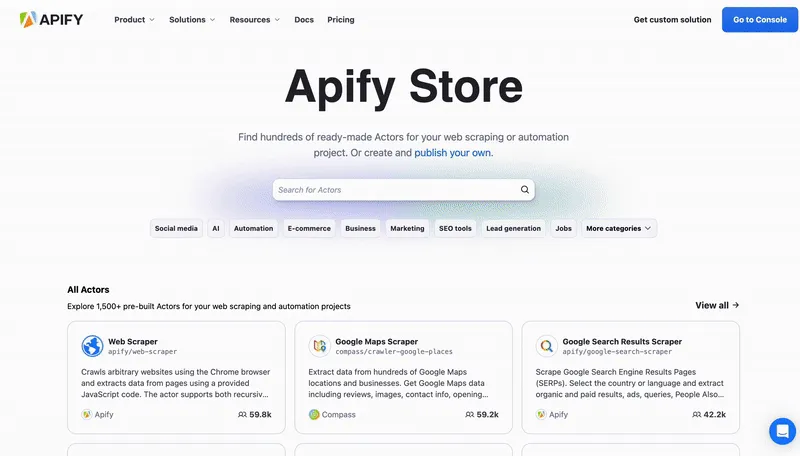Choose the SEO tools category
800x456 pixels.
455,229
